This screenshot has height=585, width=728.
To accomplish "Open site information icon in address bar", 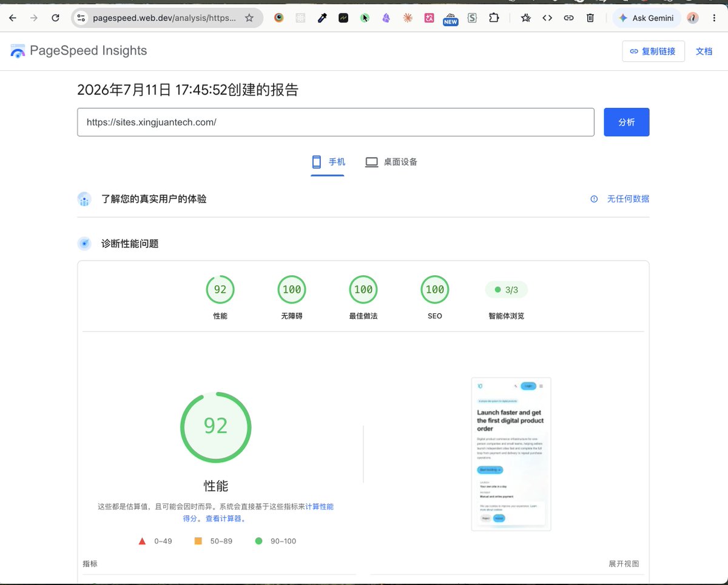I will tap(82, 18).
